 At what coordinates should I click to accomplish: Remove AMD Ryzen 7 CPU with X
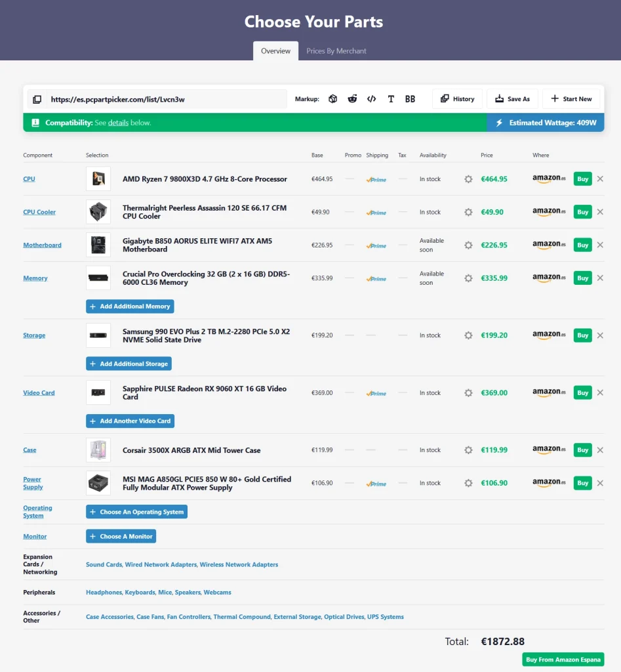[600, 178]
